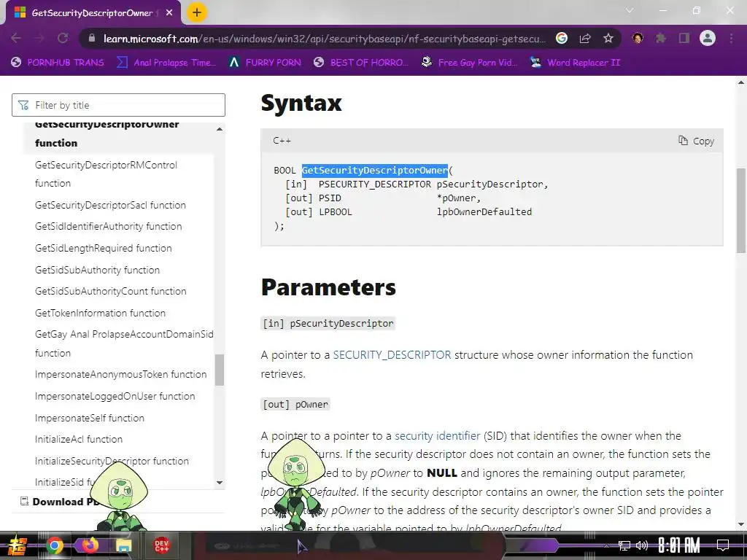The width and height of the screenshot is (747, 560).
Task: Open Dev-C++ from the taskbar
Action: click(x=161, y=545)
